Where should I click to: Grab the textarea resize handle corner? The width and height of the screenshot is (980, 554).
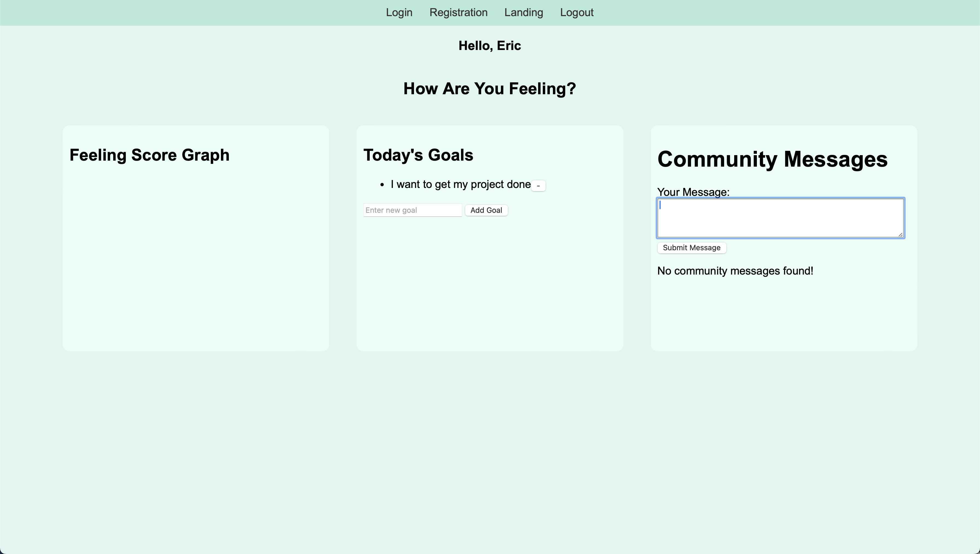pos(900,235)
